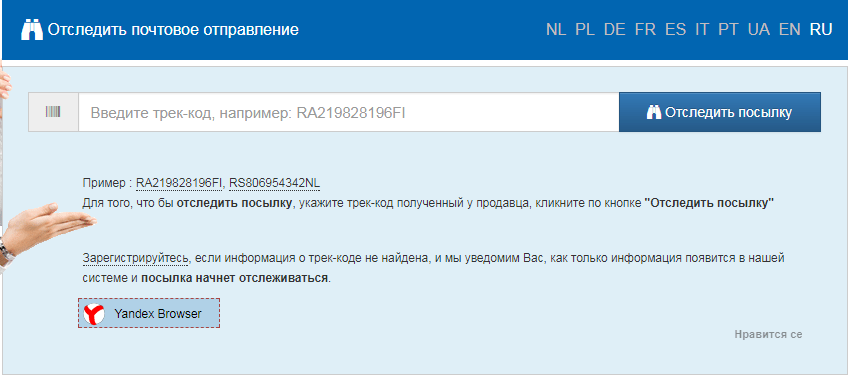Switch language to FR
Image resolution: width=852 pixels, height=375 pixels.
645,29
